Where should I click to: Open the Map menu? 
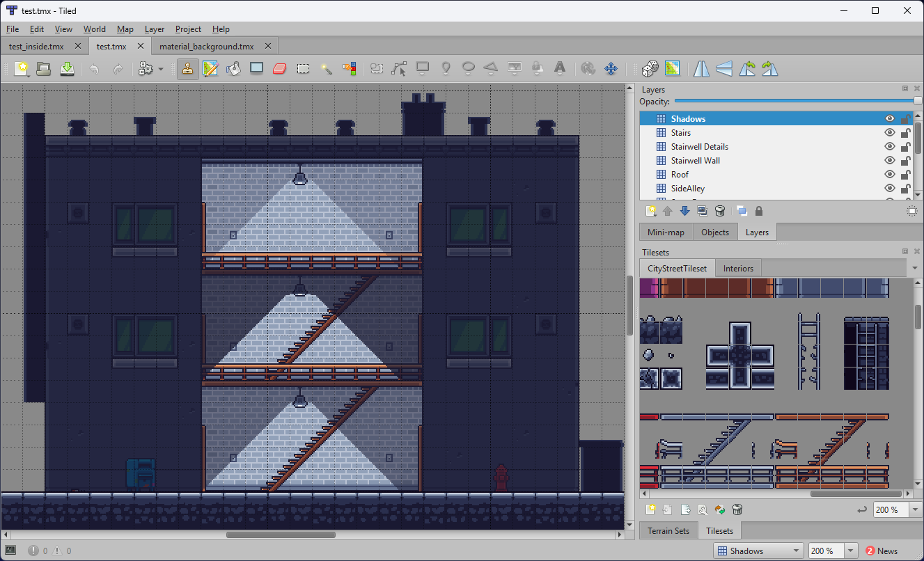tap(125, 29)
